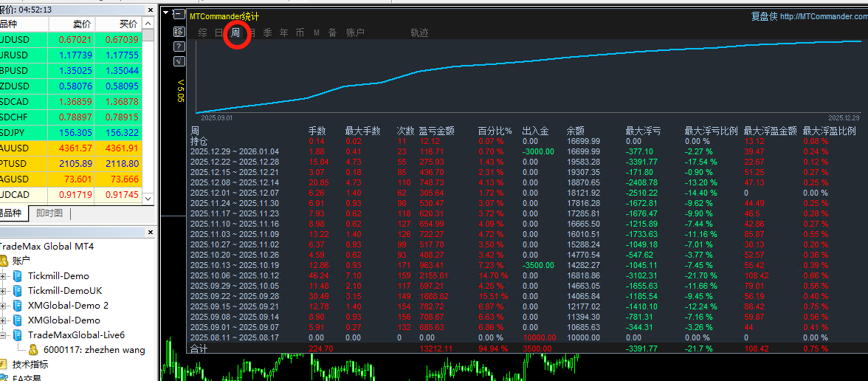Click the 合计 total row label
Image resolution: width=868 pixels, height=381 pixels.
pos(198,349)
